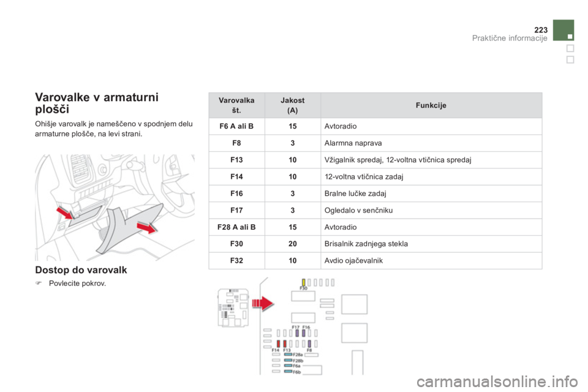The image size is (588, 392).
Task: Click the yellow F30 fuse in diagram
Action: 303,282
